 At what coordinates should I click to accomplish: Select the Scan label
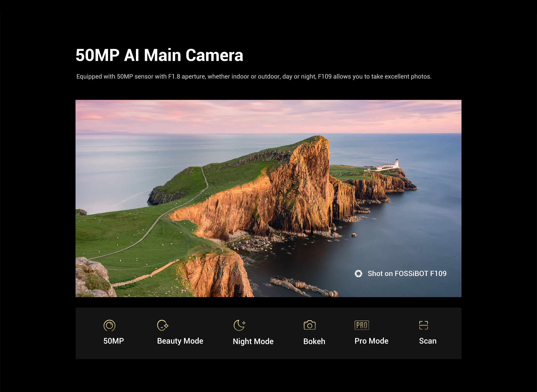428,341
